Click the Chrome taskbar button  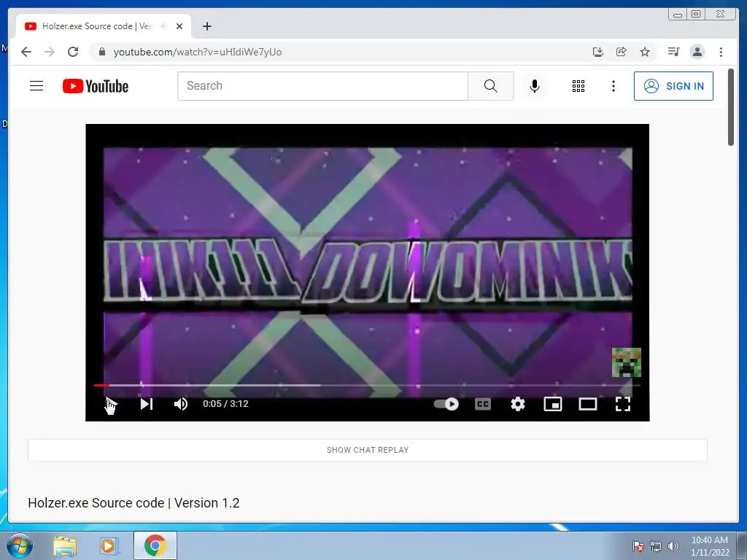(x=155, y=545)
